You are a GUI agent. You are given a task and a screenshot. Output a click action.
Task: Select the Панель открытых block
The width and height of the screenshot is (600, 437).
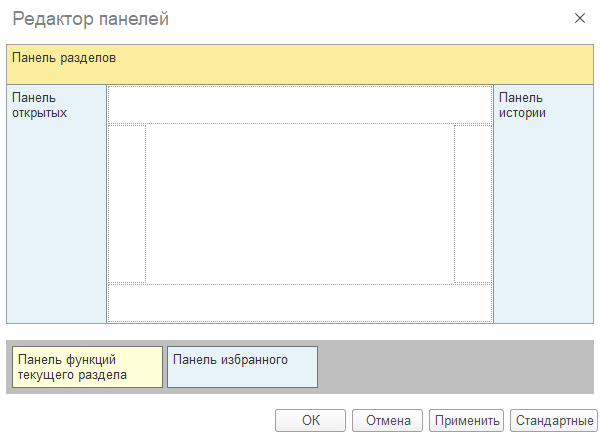tap(56, 204)
